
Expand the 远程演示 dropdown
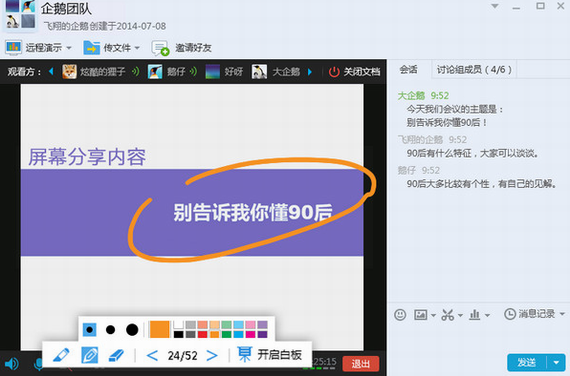69,48
